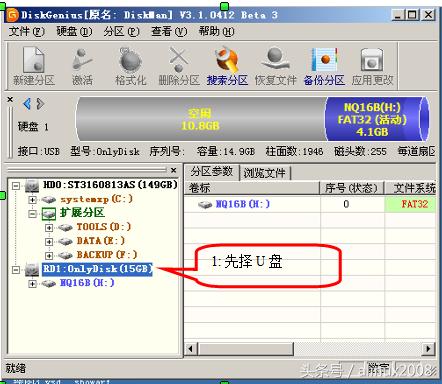Click the horizontal scrollbar thumb

[246, 349]
